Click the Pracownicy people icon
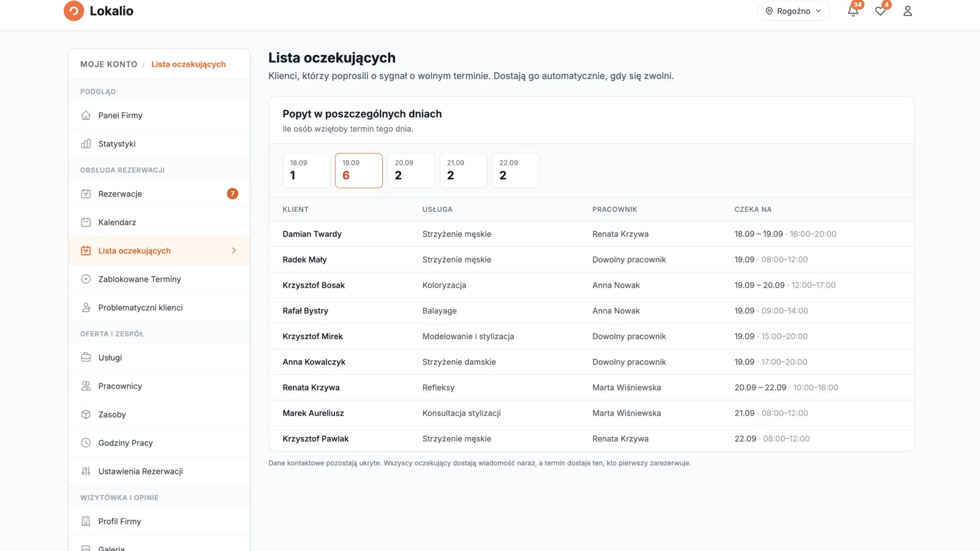Image resolution: width=980 pixels, height=551 pixels. click(x=86, y=386)
